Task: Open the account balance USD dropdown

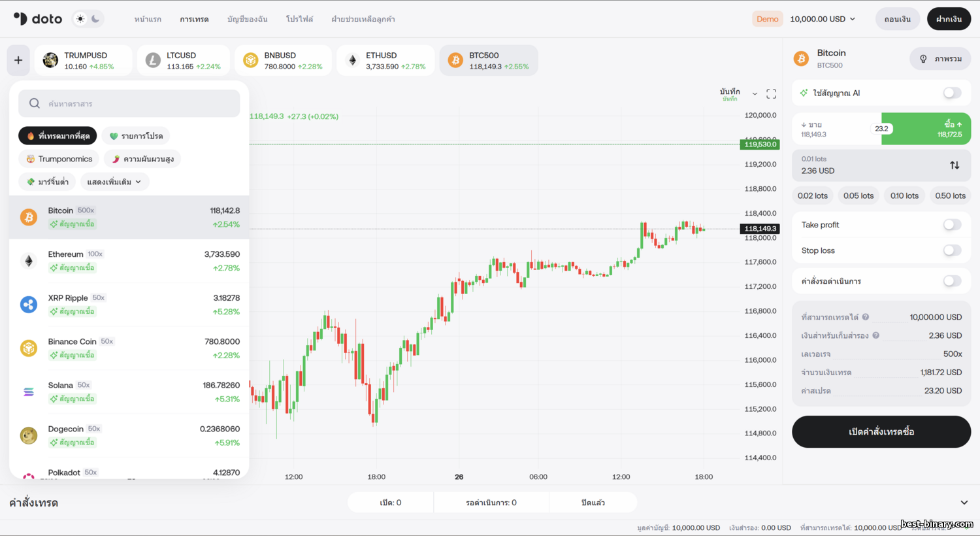Action: 823,19
